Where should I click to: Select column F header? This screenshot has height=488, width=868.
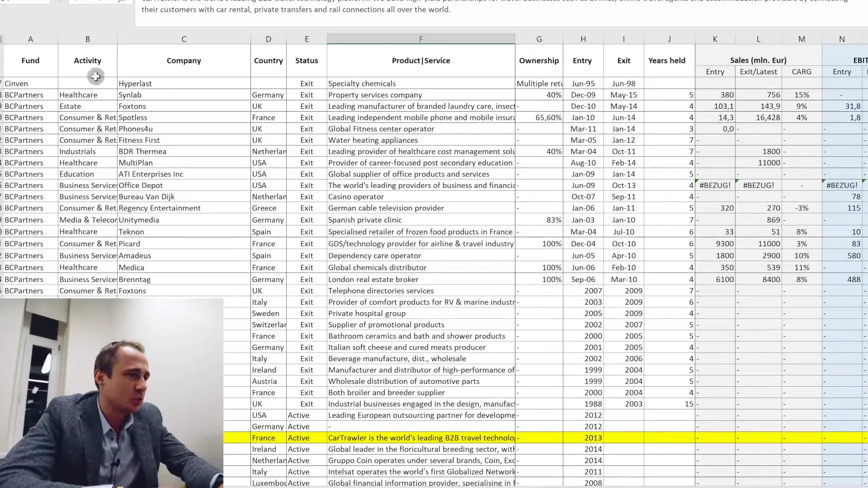pos(421,39)
